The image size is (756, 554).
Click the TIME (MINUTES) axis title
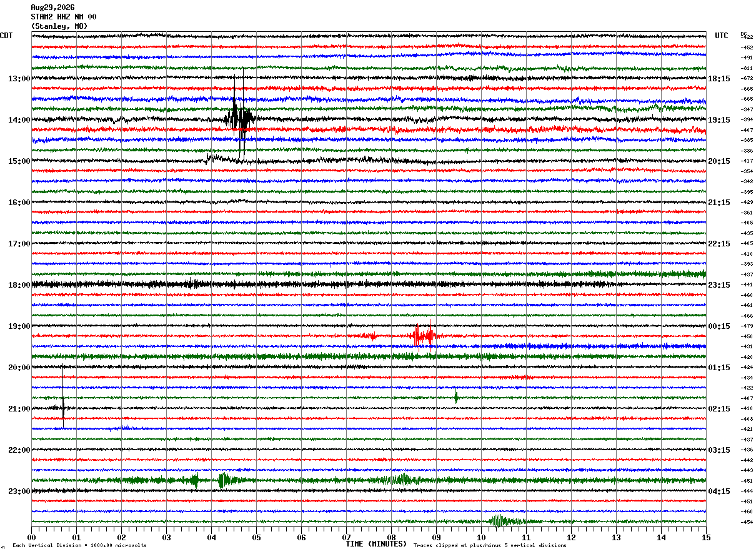click(x=376, y=544)
